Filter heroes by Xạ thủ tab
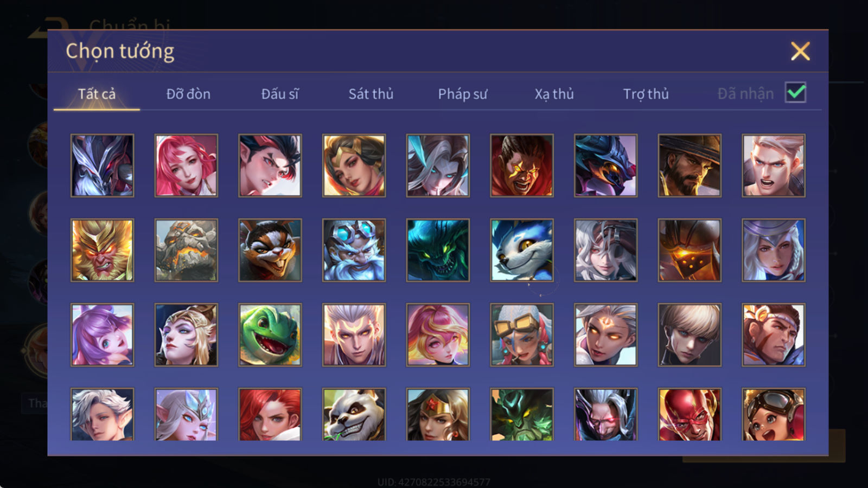The height and width of the screenshot is (488, 868). (x=554, y=94)
